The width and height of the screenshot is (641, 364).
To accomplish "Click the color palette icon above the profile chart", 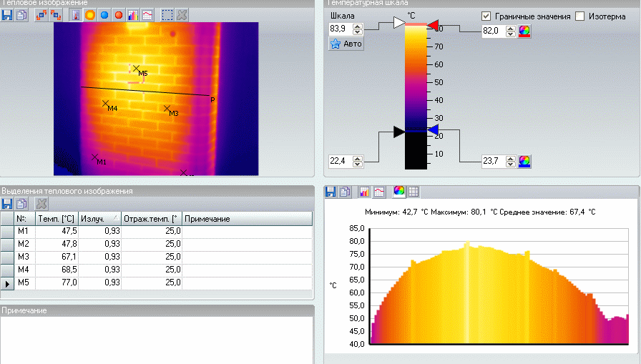I will point(399,192).
